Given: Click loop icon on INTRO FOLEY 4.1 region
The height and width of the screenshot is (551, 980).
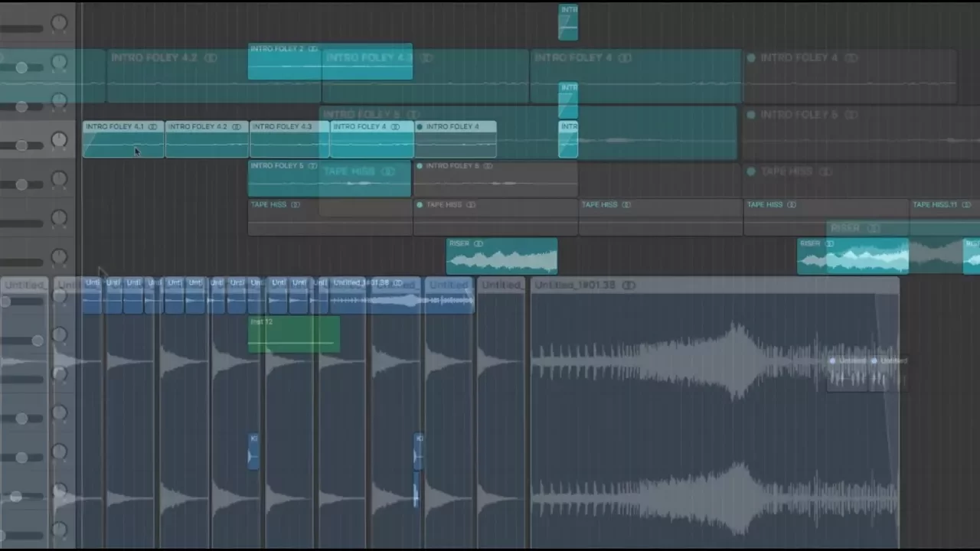Looking at the screenshot, I should [152, 127].
